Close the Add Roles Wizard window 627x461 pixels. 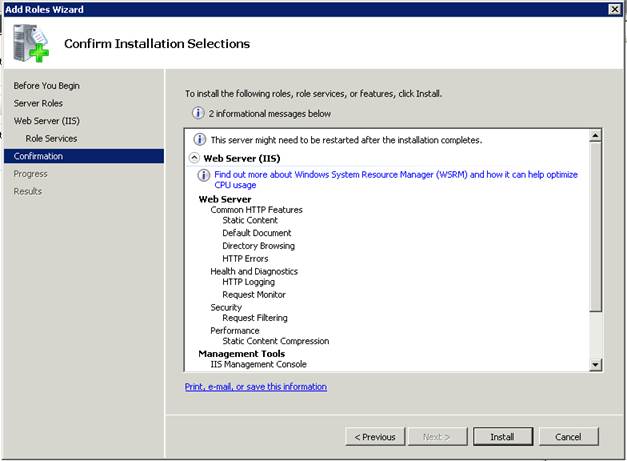pyautogui.click(x=614, y=9)
